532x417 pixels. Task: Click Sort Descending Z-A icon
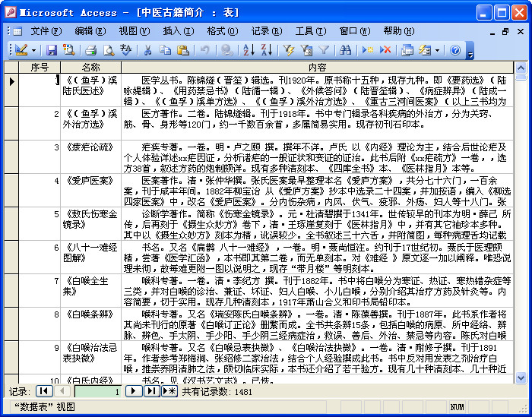266,50
